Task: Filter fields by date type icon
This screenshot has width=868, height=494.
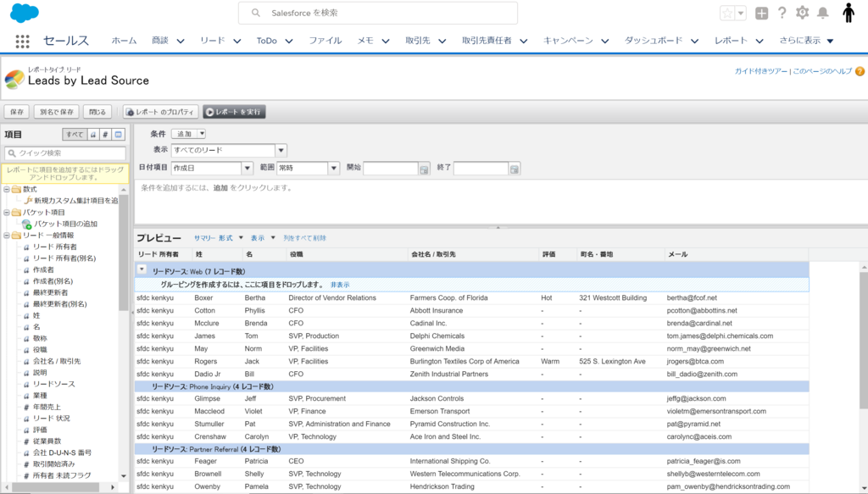Action: click(118, 135)
